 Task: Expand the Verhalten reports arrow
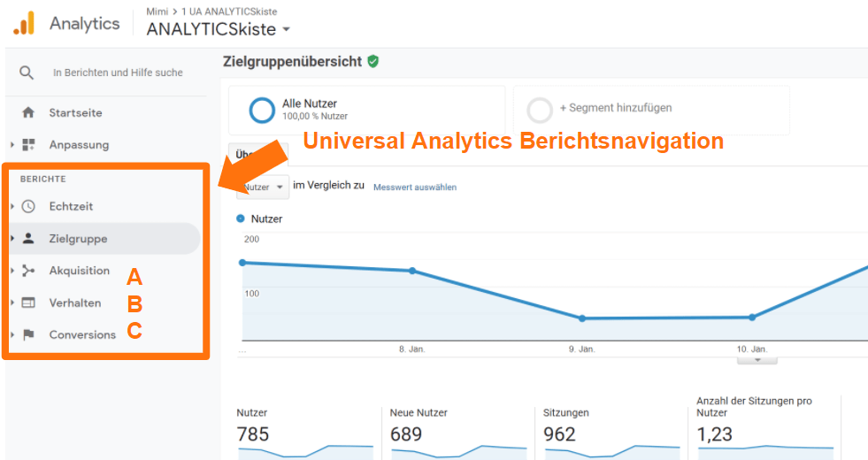[x=12, y=303]
